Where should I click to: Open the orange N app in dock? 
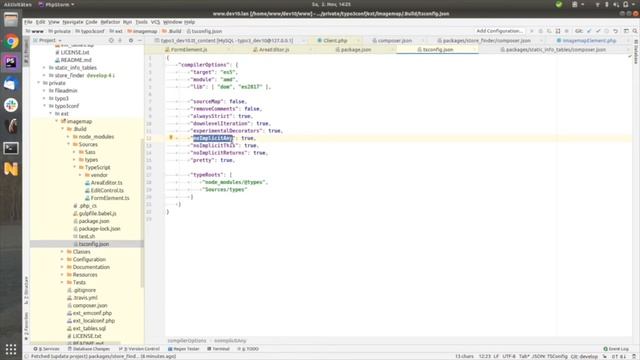click(11, 169)
